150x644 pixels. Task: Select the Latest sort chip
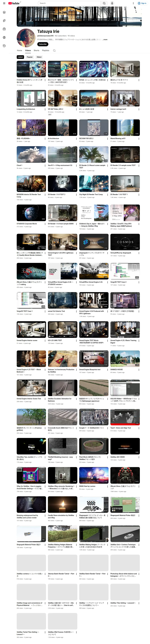[20, 57]
